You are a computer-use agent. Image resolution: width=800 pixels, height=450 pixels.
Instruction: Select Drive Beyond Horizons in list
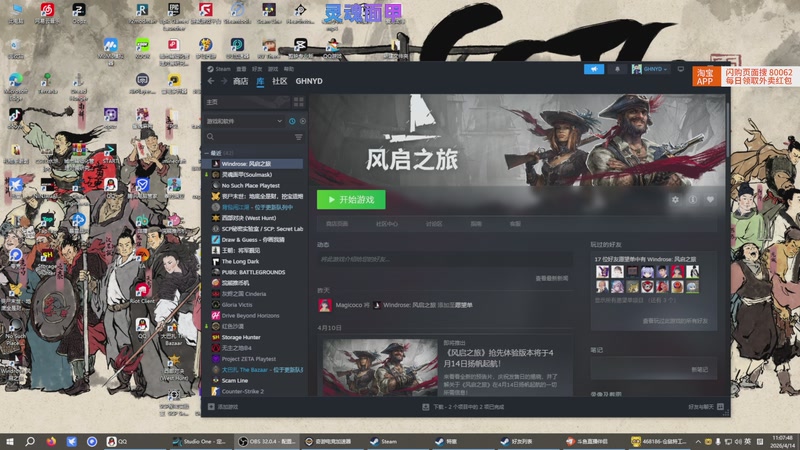[x=253, y=315]
